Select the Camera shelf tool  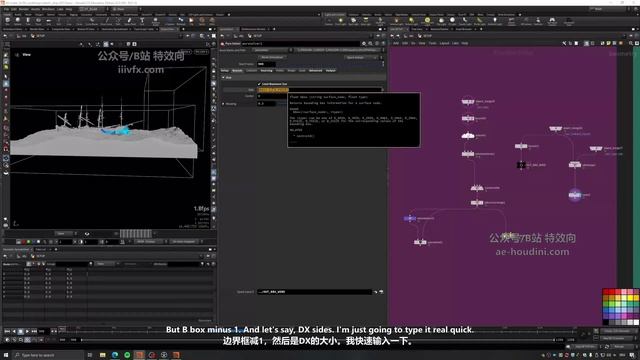329,21
